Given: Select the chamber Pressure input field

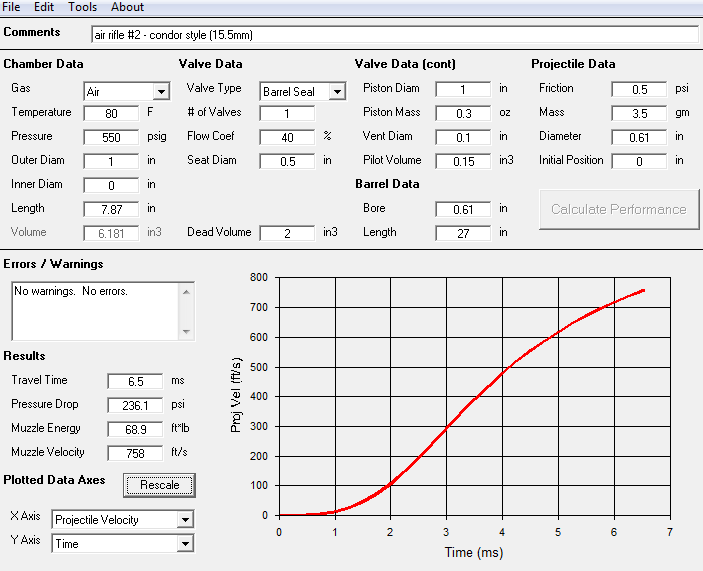Looking at the screenshot, I should click(111, 137).
